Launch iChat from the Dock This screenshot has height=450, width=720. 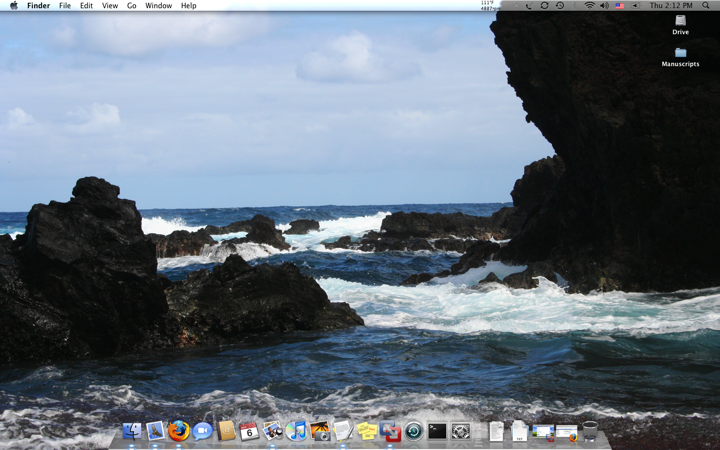203,431
